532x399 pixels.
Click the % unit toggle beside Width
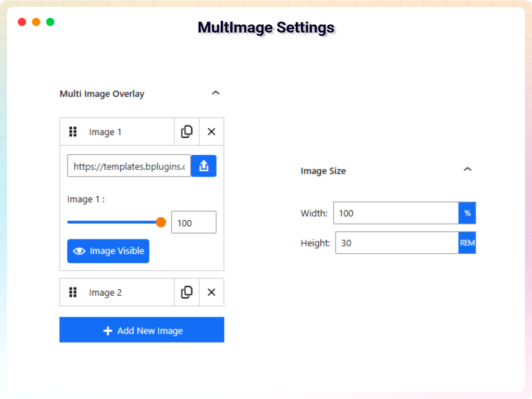(467, 213)
